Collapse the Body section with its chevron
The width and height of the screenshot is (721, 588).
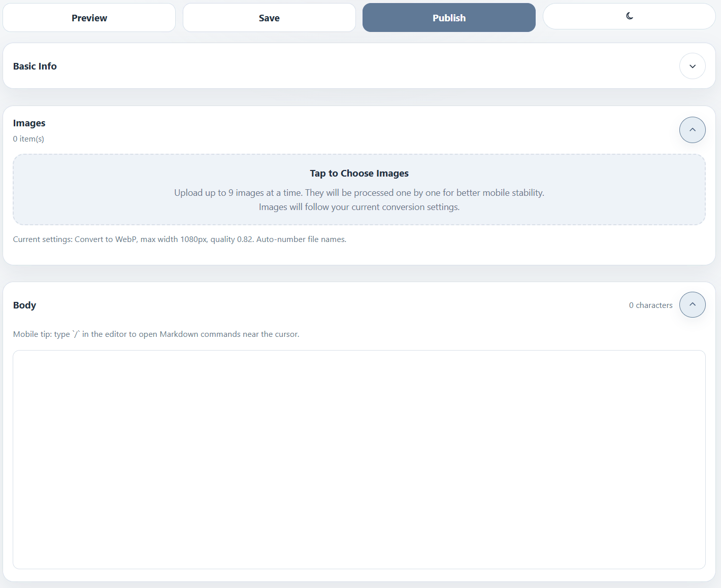(692, 304)
